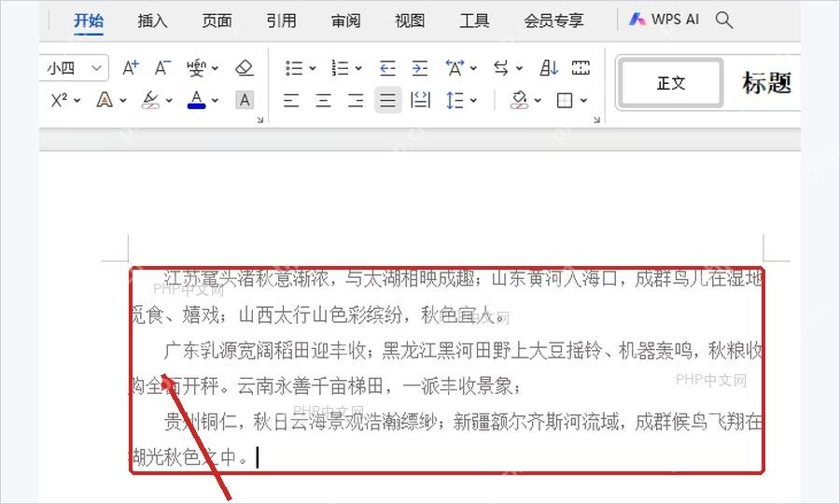Increase font size with A+ icon
The image size is (840, 504).
click(x=130, y=68)
